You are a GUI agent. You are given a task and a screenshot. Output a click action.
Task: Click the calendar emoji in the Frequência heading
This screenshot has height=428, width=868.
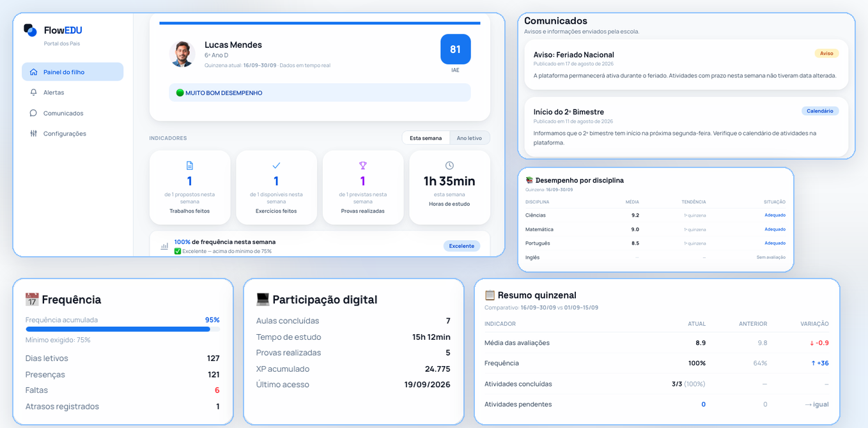(32, 300)
